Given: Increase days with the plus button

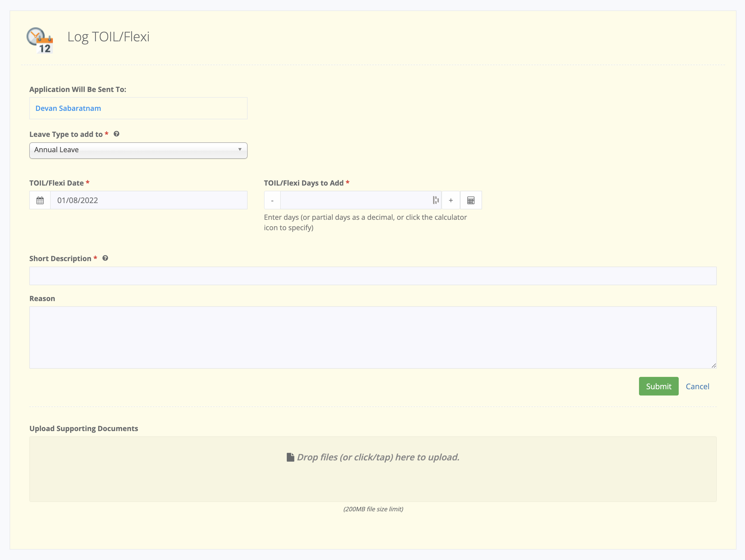Looking at the screenshot, I should pyautogui.click(x=451, y=200).
